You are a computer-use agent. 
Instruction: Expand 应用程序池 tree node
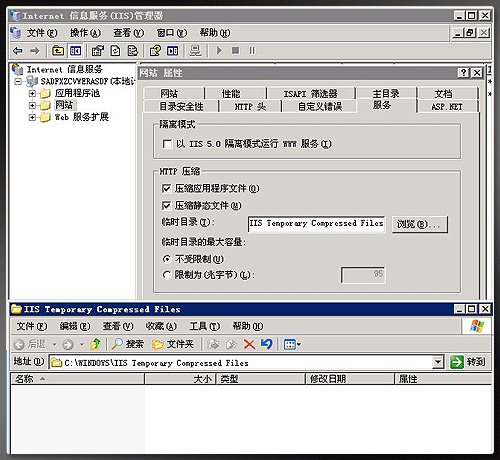(x=32, y=93)
